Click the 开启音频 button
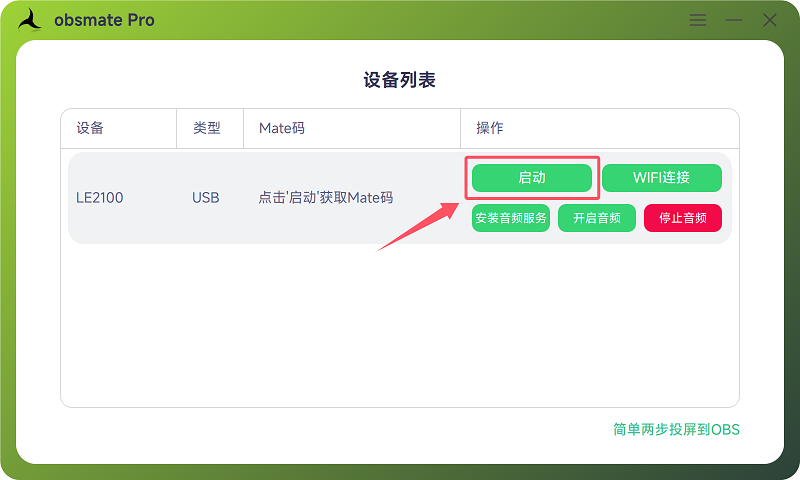The height and width of the screenshot is (480, 800). (597, 218)
